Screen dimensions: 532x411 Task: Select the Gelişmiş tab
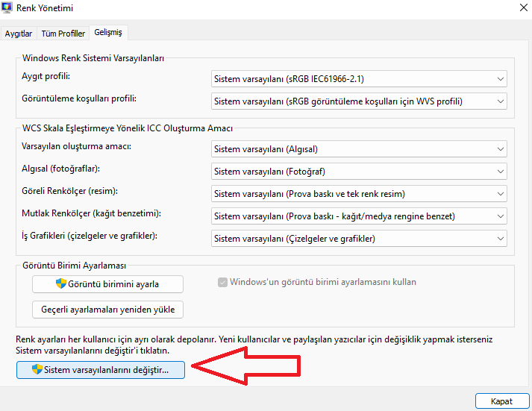pos(108,32)
